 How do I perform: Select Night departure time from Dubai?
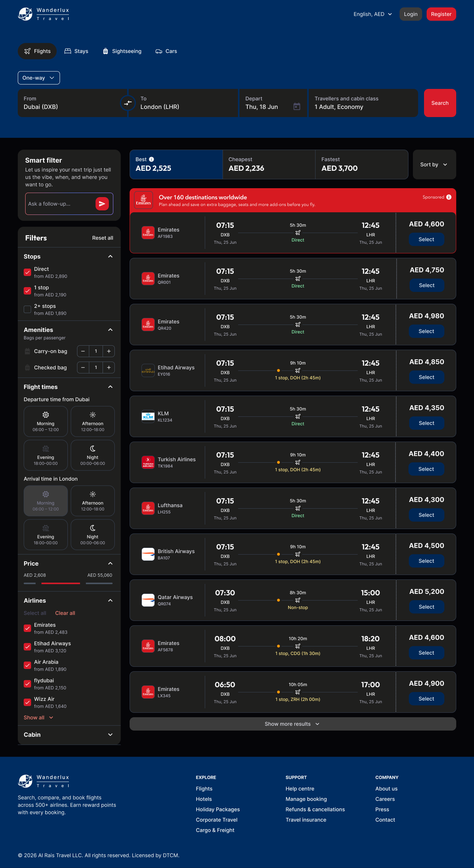(93, 455)
